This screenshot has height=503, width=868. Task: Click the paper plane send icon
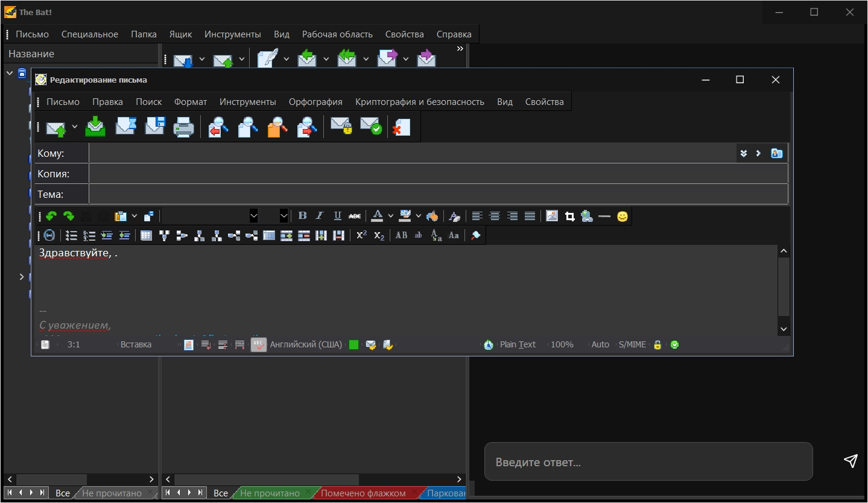(851, 461)
